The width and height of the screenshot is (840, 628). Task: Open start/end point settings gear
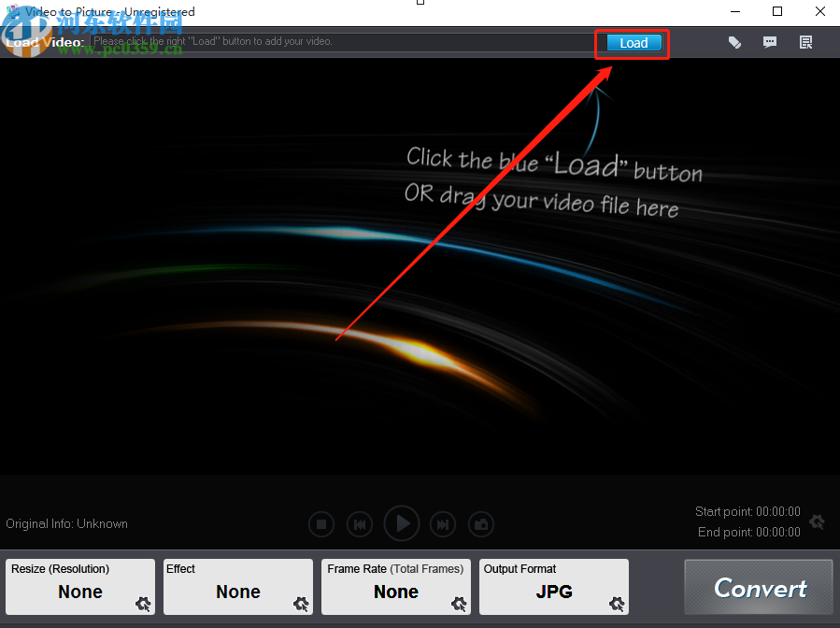coord(817,521)
